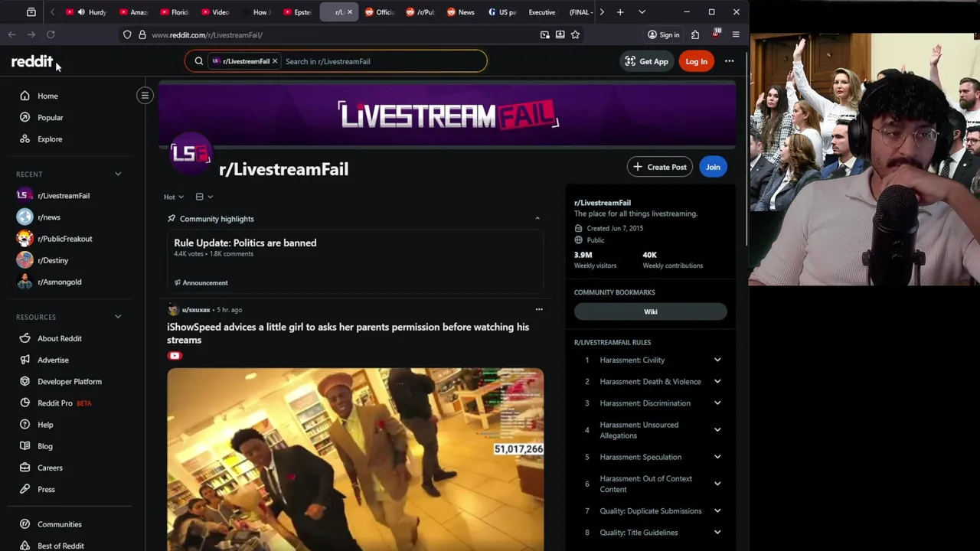Bookmark this page with star icon
Viewport: 980px width, 551px height.
575,34
